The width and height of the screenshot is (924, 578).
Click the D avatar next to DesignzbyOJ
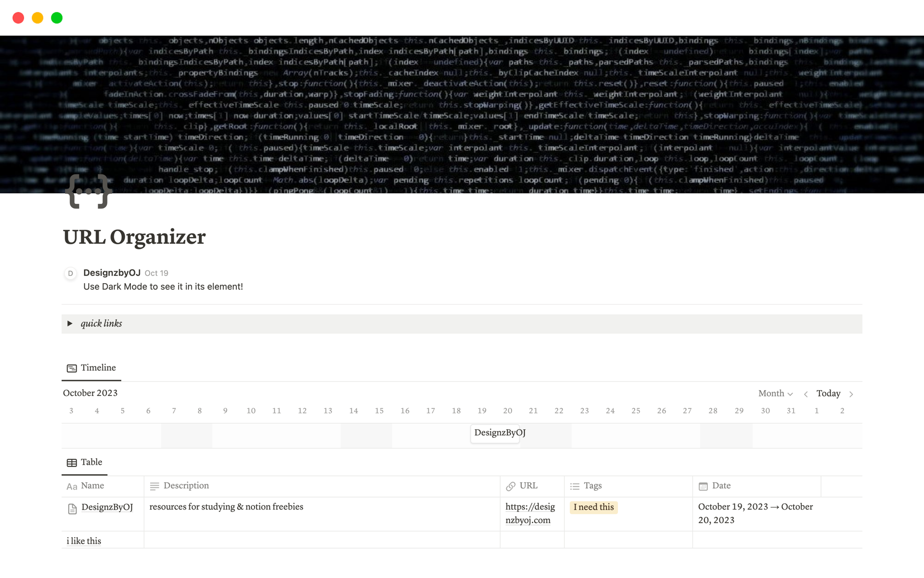70,273
